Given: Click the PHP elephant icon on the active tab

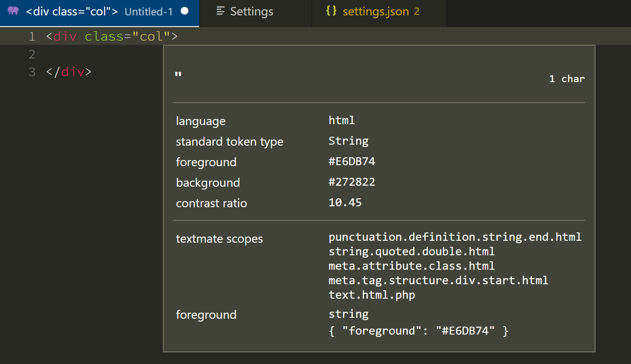Looking at the screenshot, I should 13,11.
